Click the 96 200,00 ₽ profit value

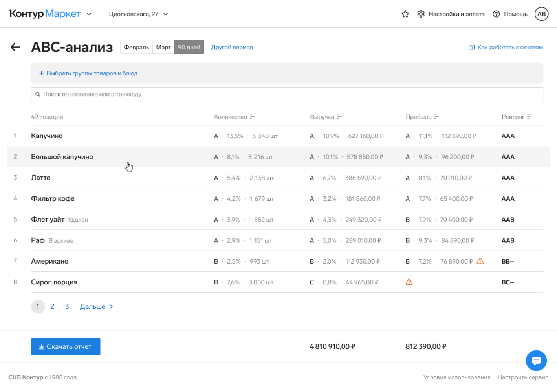(x=458, y=157)
